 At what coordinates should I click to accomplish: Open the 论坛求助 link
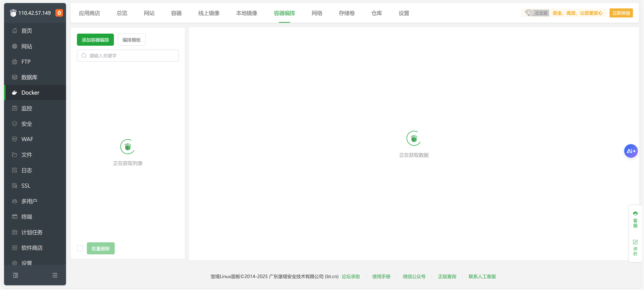pos(351,276)
